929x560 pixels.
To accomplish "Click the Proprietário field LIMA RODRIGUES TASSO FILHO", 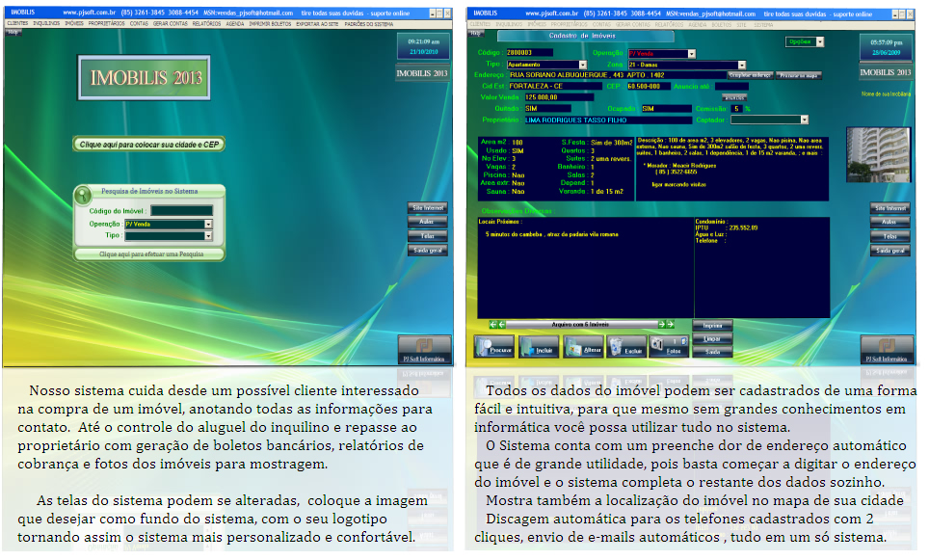I will coord(608,120).
